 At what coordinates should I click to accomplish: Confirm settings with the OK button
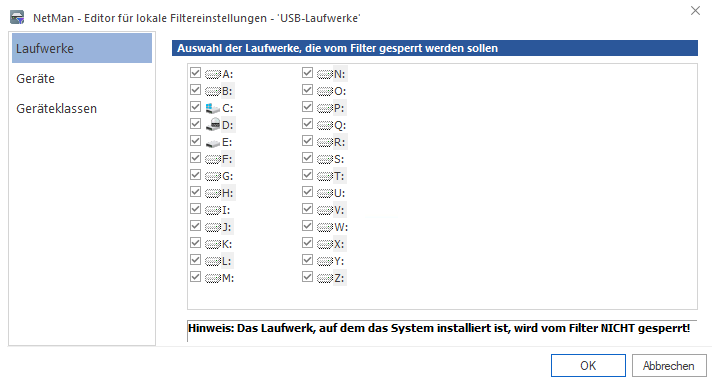click(x=588, y=366)
